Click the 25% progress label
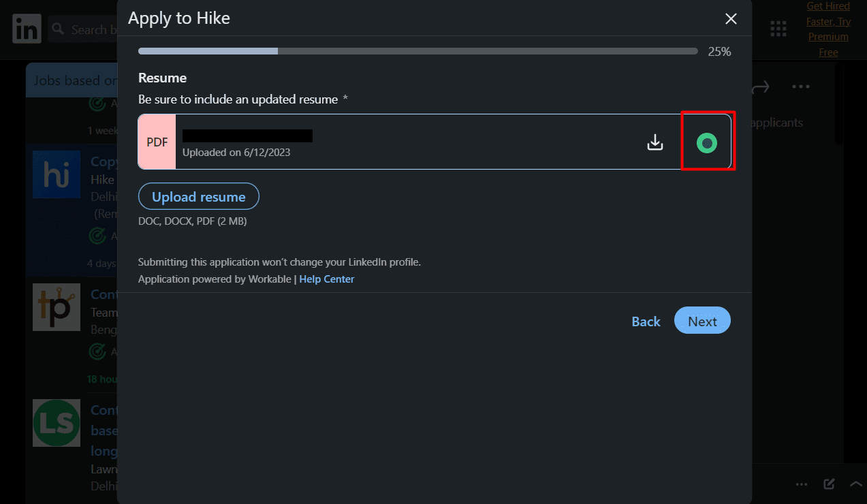This screenshot has width=867, height=504. [719, 52]
